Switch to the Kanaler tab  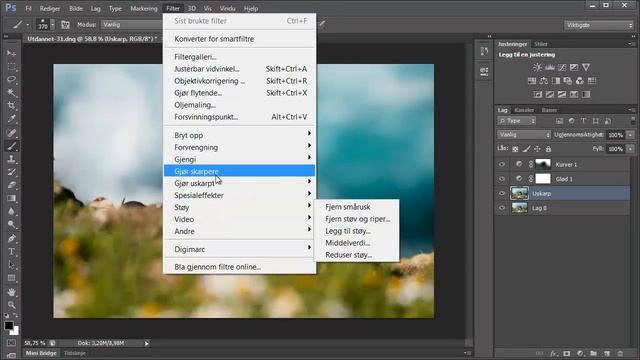[x=524, y=110]
